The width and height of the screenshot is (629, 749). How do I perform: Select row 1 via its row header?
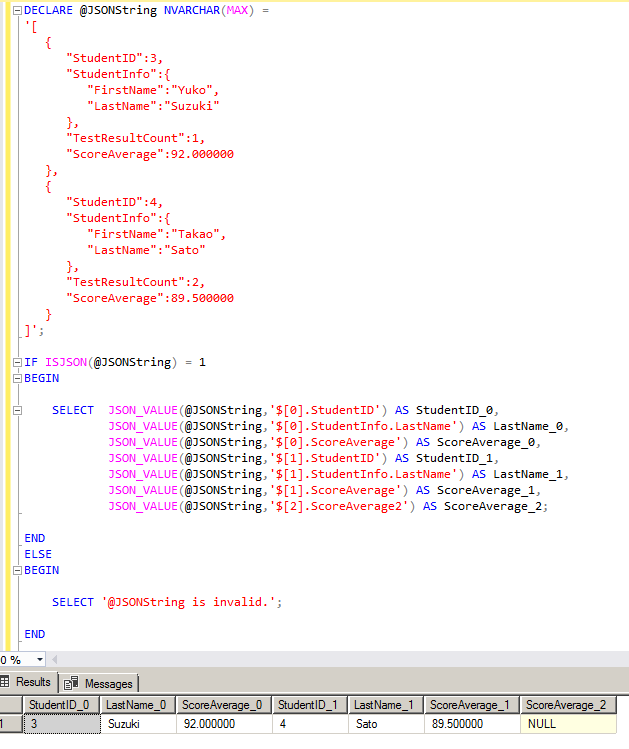(11, 723)
